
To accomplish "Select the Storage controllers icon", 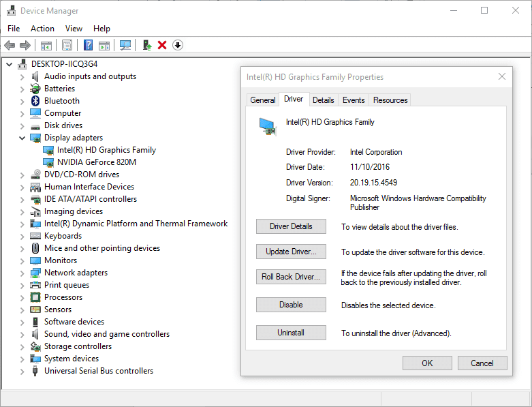I will (x=35, y=346).
